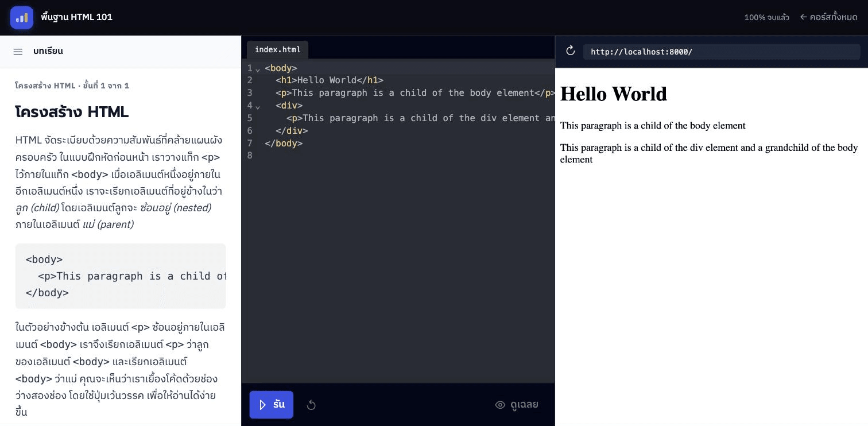Screen dimensions: 868x426
Task: Click the Run (รัน) button
Action: 272,405
